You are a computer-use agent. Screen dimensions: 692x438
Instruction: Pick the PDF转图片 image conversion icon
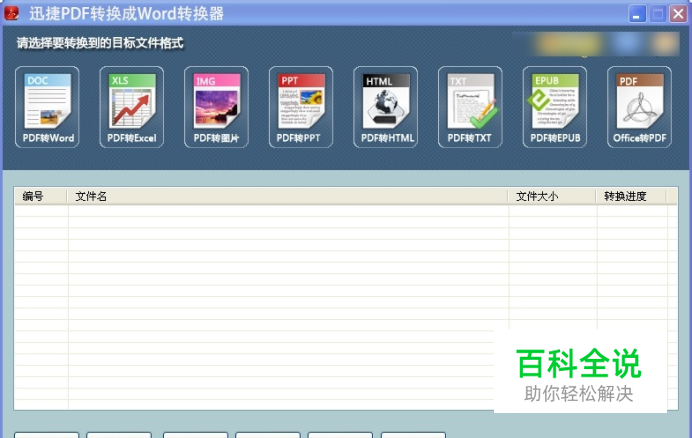click(216, 107)
